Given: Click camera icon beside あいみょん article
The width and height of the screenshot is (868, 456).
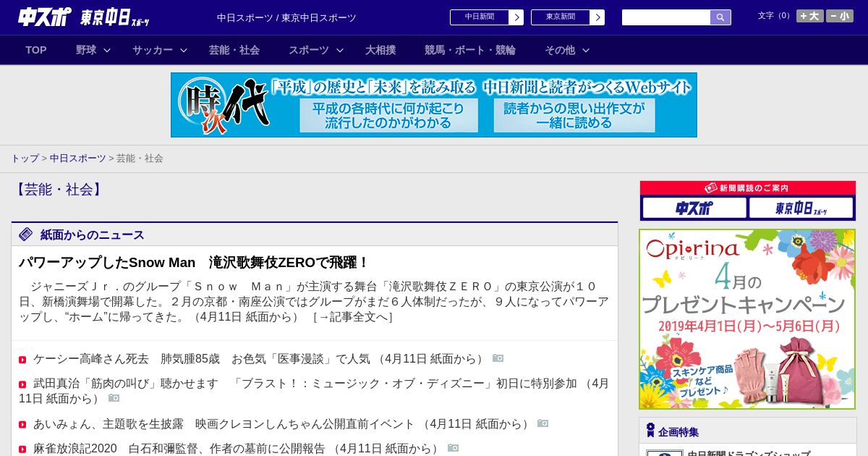Looking at the screenshot, I should 542,423.
